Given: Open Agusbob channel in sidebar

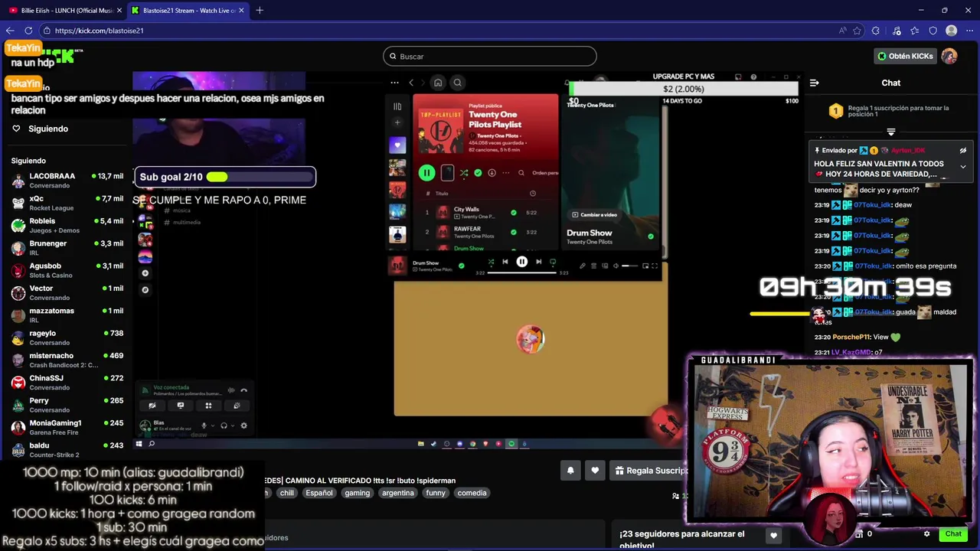Looking at the screenshot, I should pos(67,270).
